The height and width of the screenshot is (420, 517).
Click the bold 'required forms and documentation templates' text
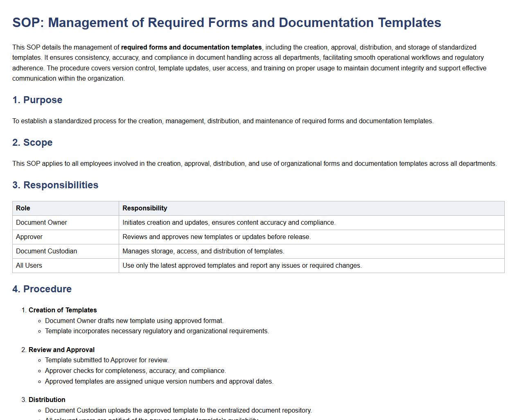point(191,47)
